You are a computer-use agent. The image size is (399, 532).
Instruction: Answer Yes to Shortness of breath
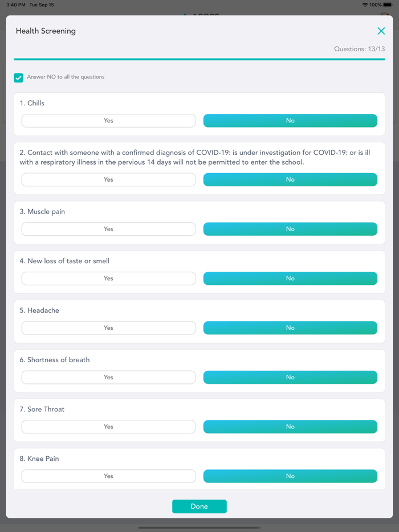click(x=108, y=377)
